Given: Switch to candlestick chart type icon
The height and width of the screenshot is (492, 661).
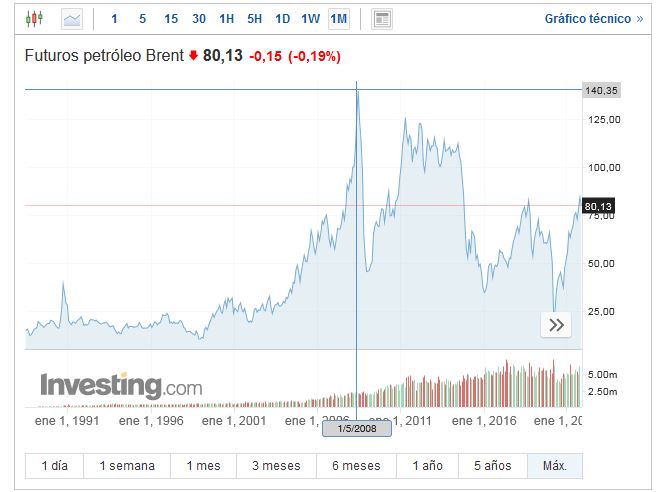Looking at the screenshot, I should pos(34,19).
